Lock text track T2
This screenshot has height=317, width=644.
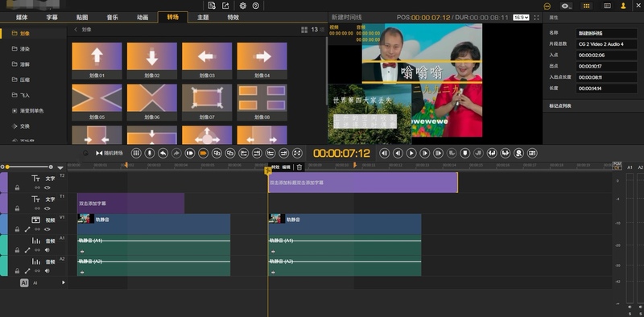(x=17, y=187)
